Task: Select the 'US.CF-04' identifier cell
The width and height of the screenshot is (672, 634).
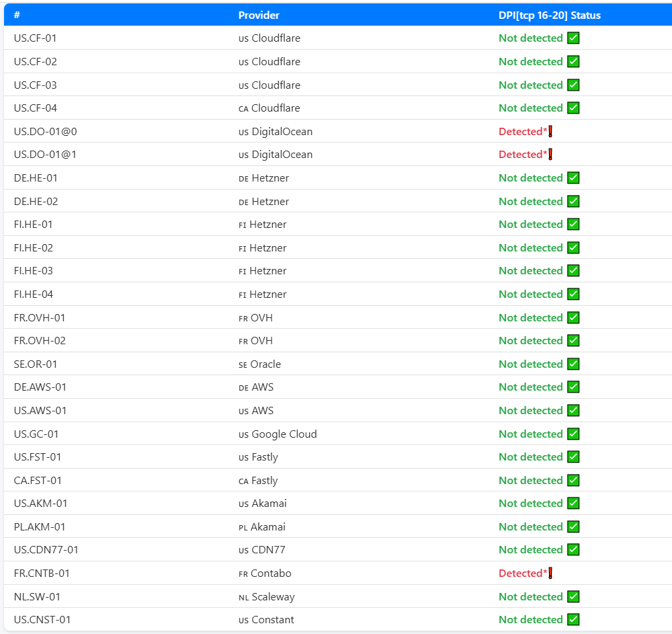Action: point(35,108)
